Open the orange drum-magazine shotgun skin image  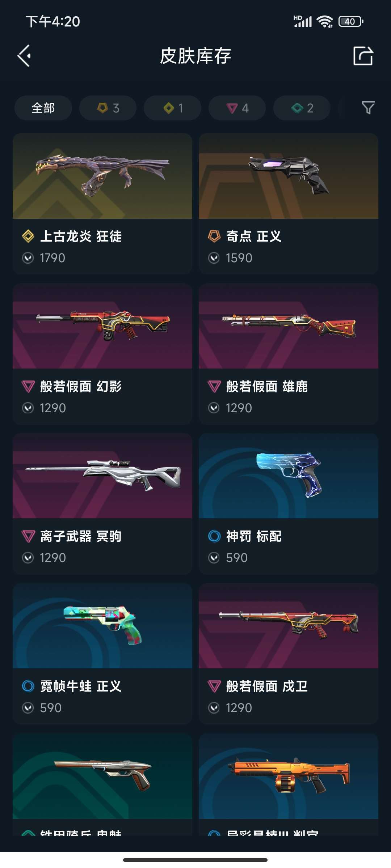click(x=289, y=776)
